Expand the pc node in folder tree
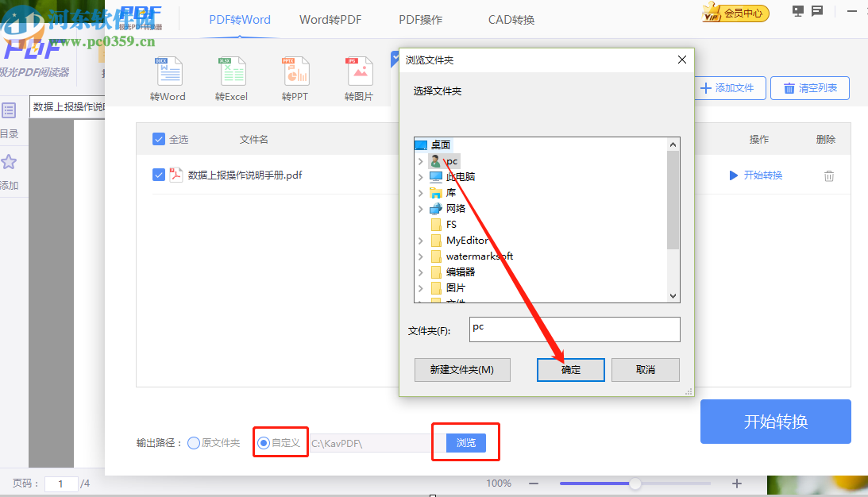The height and width of the screenshot is (497, 868). click(x=420, y=160)
